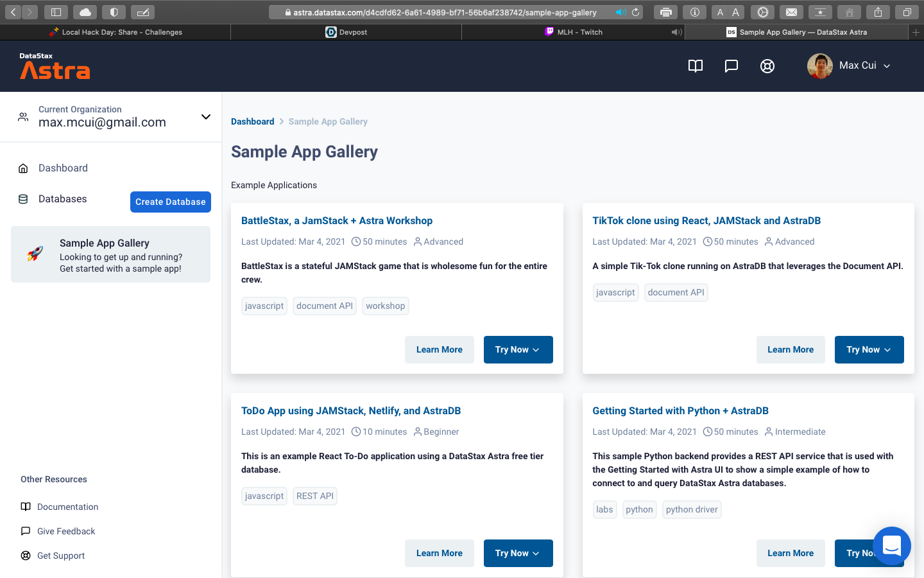924x578 pixels.
Task: Open TikTok clone title link
Action: 706,220
